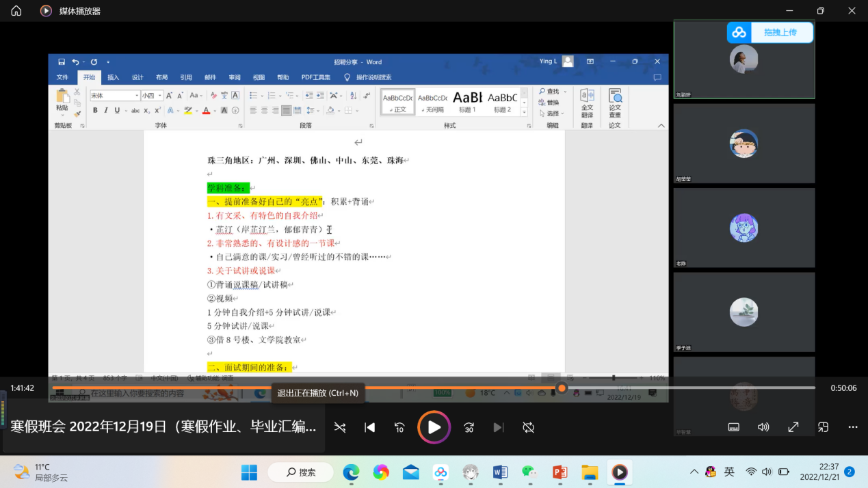The width and height of the screenshot is (868, 488).
Task: Click the orange seek bar thumb
Action: [x=562, y=388]
